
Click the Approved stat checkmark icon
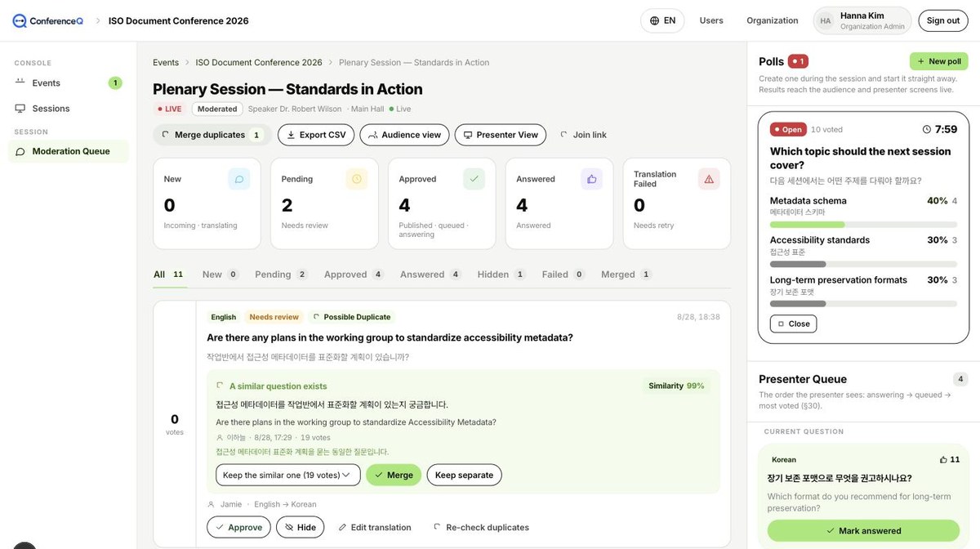click(474, 179)
